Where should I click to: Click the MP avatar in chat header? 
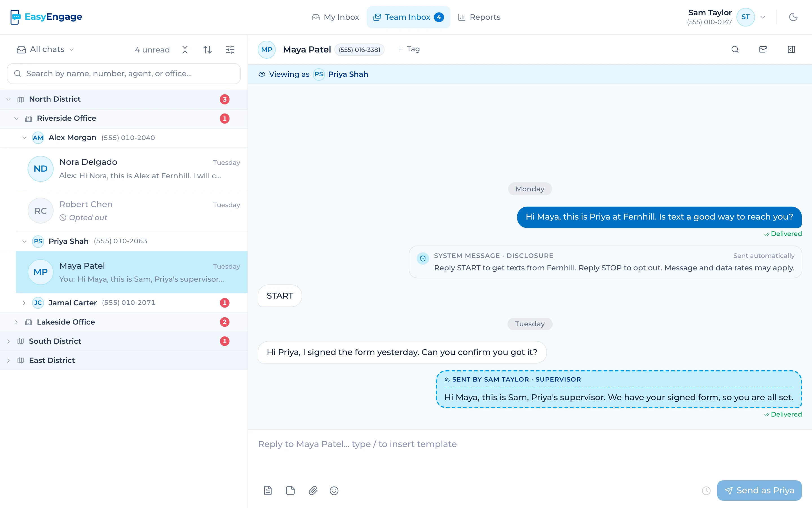pyautogui.click(x=267, y=49)
